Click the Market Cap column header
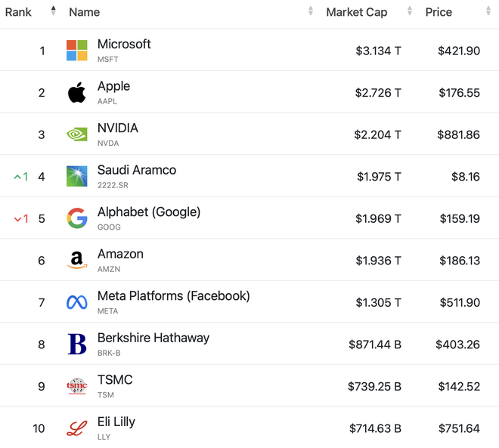The image size is (499, 448). coord(356,12)
